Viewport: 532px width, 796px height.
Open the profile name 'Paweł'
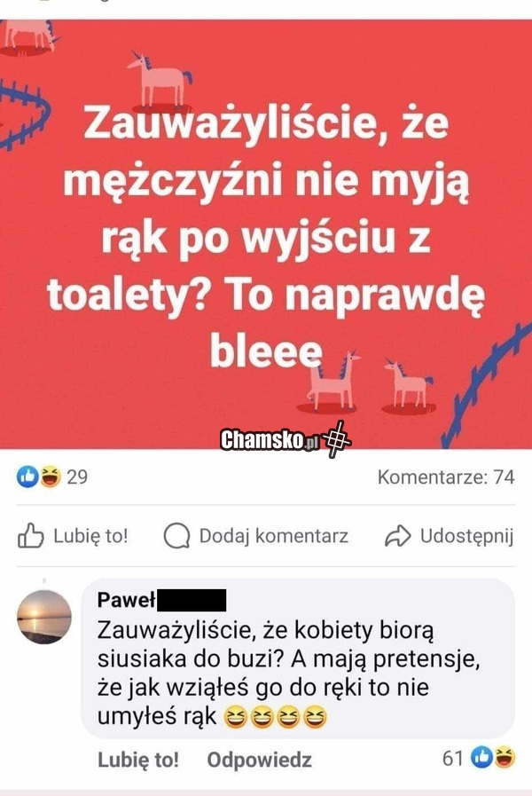pyautogui.click(x=126, y=600)
